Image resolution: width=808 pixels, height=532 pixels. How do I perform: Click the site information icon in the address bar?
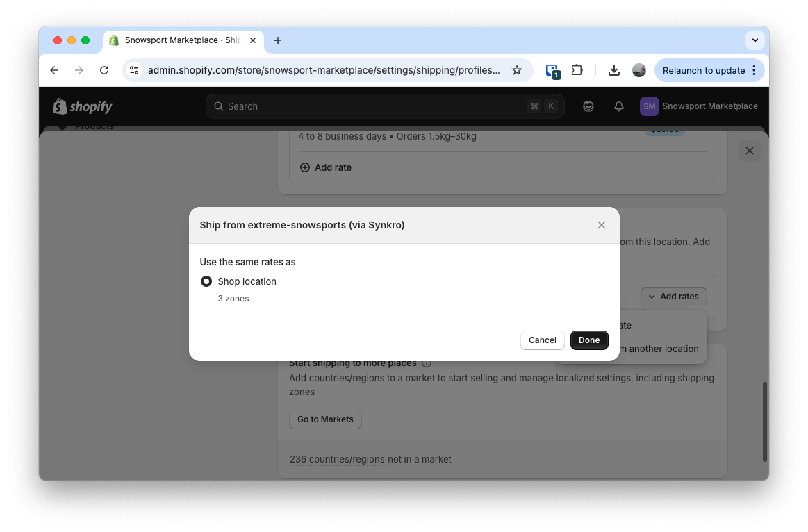(133, 70)
